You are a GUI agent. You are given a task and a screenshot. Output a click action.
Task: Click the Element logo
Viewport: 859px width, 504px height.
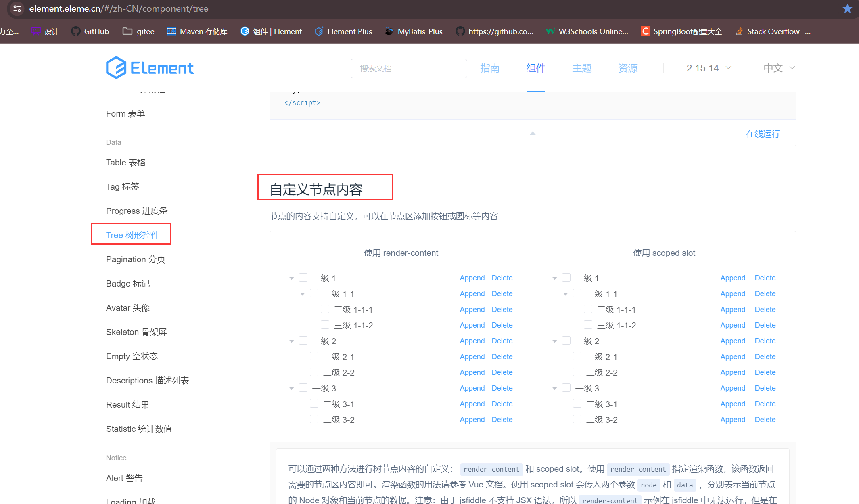pyautogui.click(x=150, y=68)
